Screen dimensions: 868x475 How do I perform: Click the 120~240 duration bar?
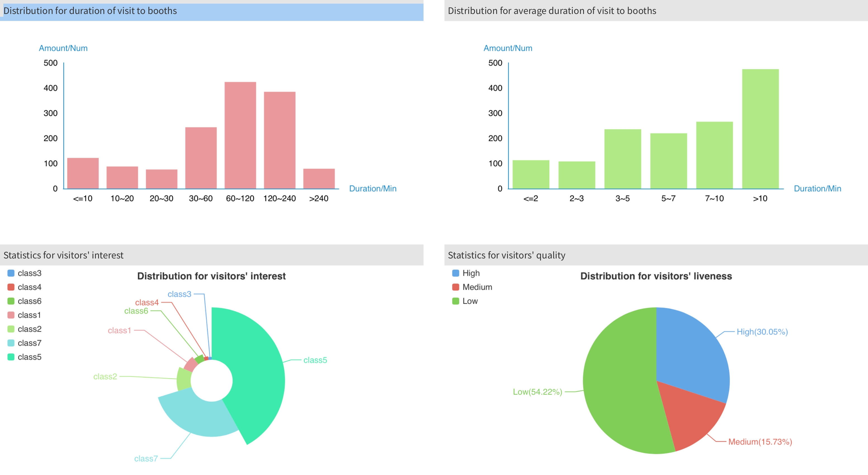point(279,140)
